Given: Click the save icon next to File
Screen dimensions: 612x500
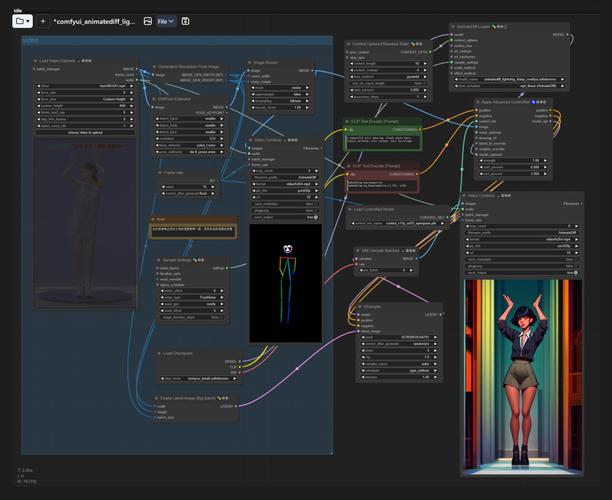Looking at the screenshot, I should coord(185,21).
